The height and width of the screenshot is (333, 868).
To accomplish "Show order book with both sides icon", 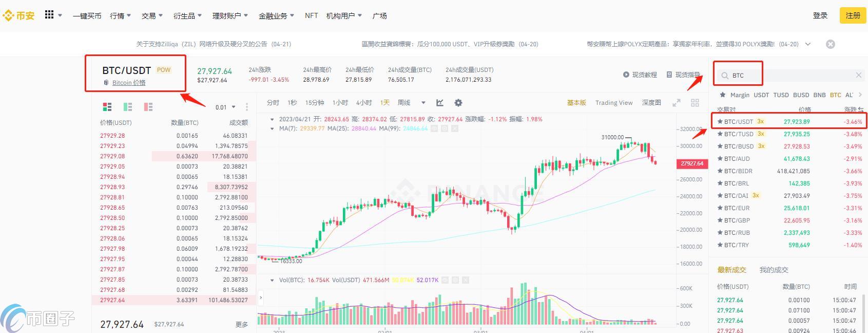I will tap(107, 107).
